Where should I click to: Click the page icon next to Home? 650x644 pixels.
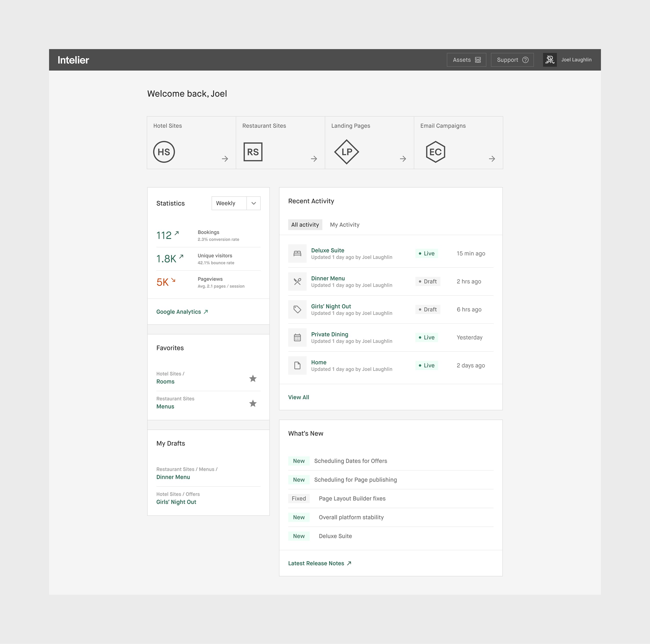pyautogui.click(x=297, y=365)
